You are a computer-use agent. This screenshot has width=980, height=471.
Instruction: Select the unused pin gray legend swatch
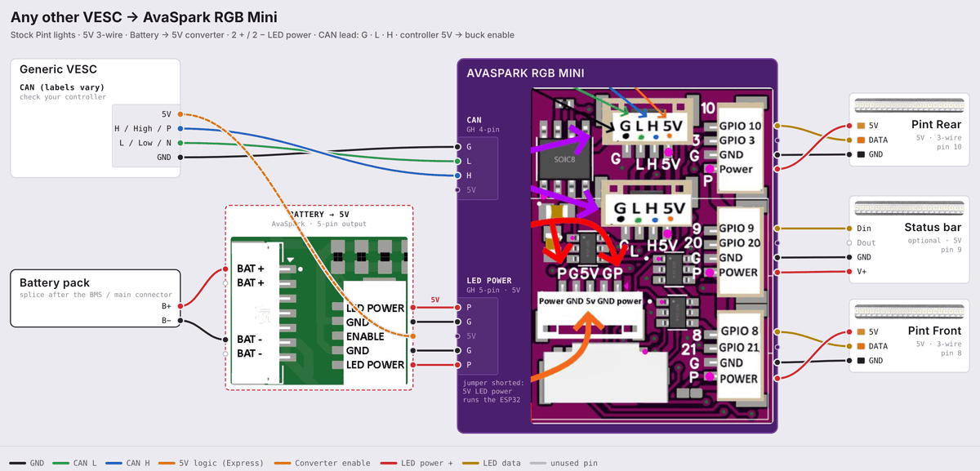pyautogui.click(x=539, y=463)
